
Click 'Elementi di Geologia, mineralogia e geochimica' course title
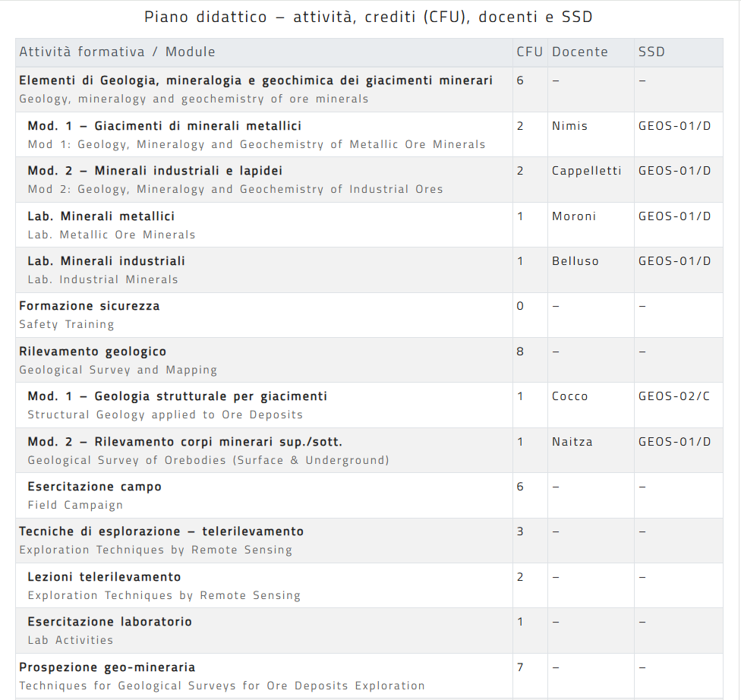256,80
